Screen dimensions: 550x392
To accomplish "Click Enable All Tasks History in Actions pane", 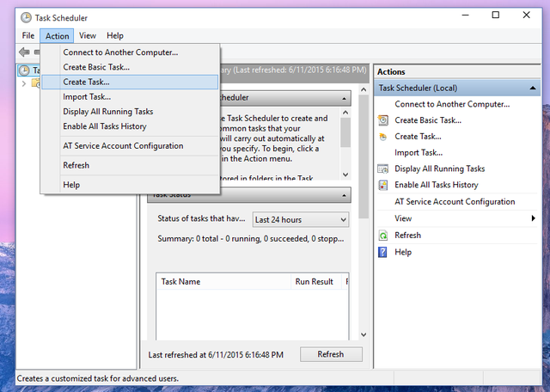I will click(436, 185).
